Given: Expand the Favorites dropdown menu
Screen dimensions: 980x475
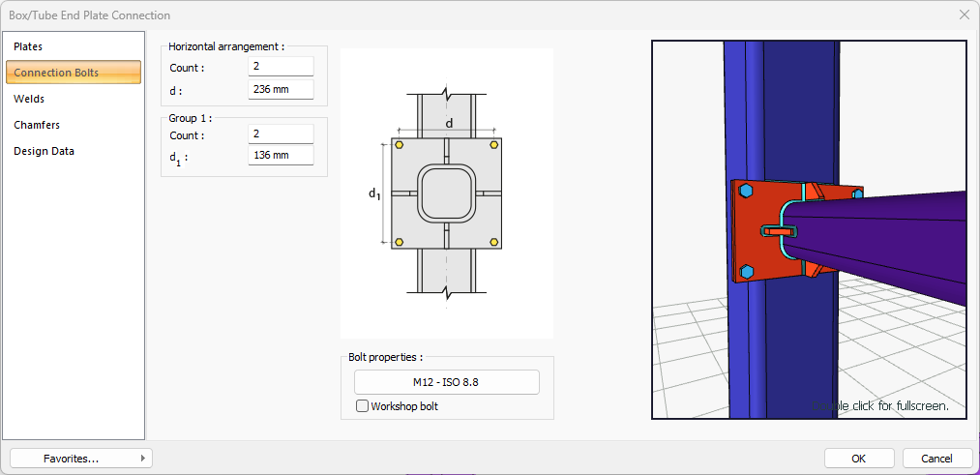Looking at the screenshot, I should 80,458.
